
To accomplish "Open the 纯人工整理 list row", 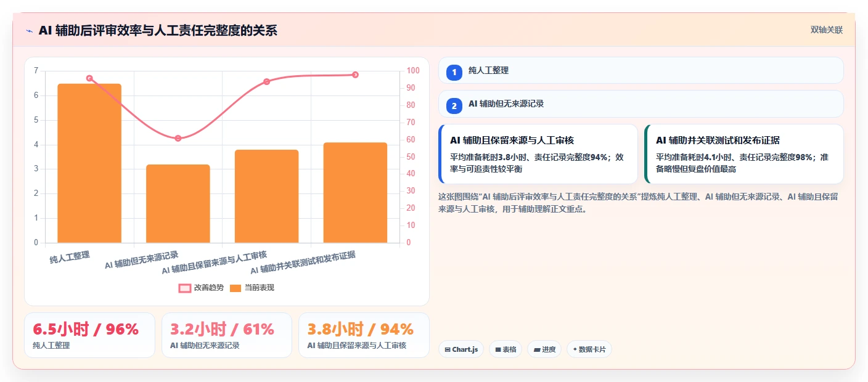I will click(641, 70).
